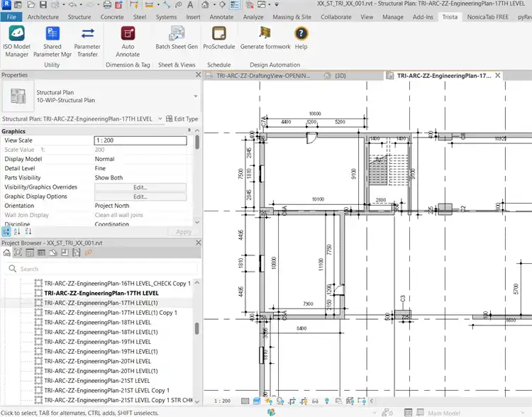Viewport: 532px width, 417px height.
Task: Click the Properties panel vertical scrollbar thumb
Action: coord(196,142)
